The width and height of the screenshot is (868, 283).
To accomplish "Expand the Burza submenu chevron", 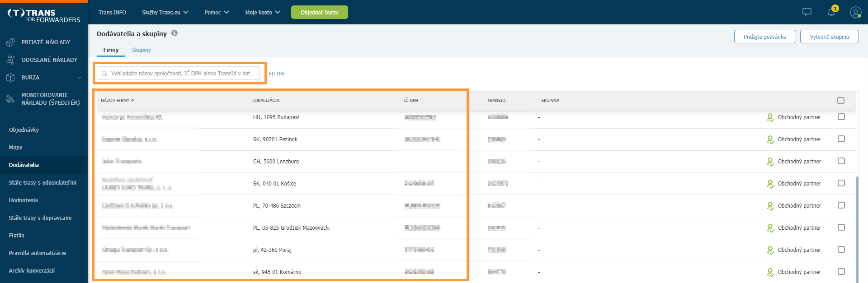I will 80,77.
